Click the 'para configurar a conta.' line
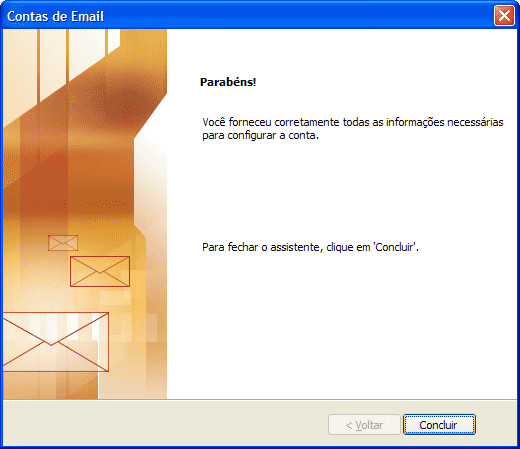 coord(260,136)
